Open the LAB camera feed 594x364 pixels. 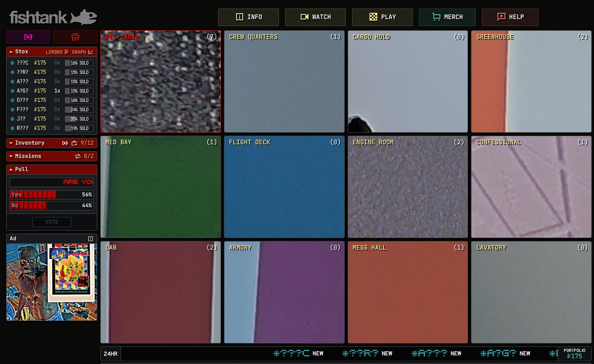point(161,292)
